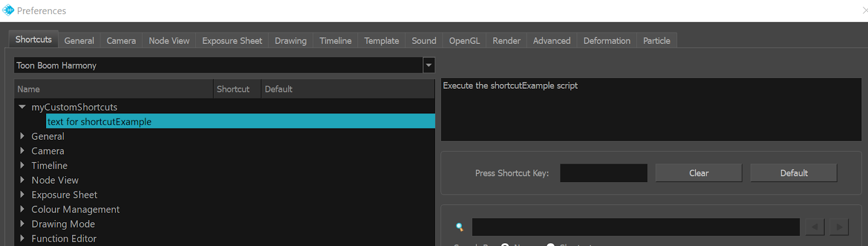The image size is (868, 246).
Task: Select 'text for shortcutExample' row
Action: coord(240,121)
